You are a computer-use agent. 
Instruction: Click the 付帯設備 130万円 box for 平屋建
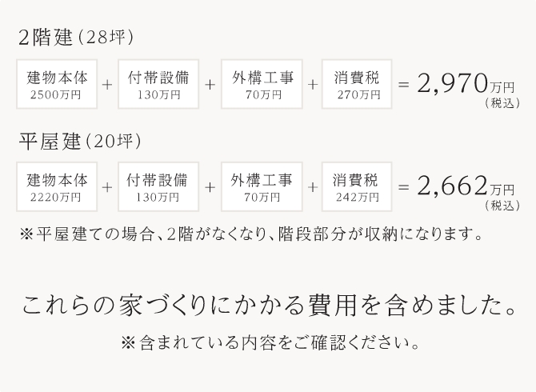(158, 187)
